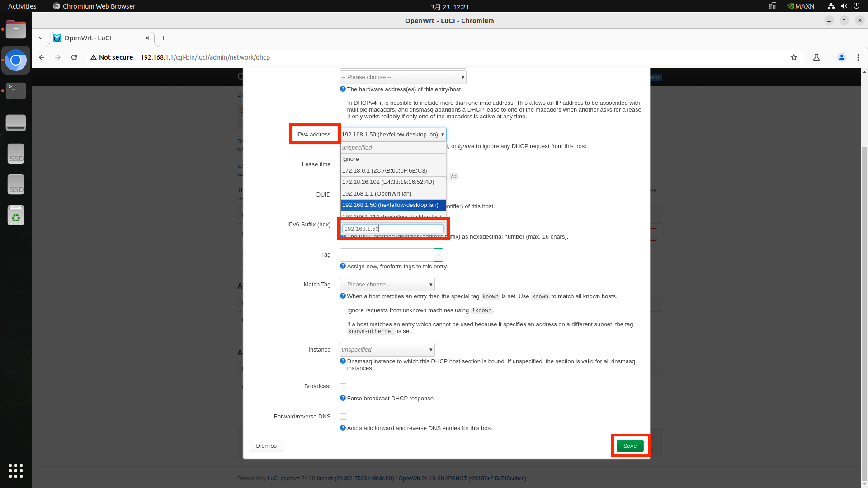
Task: Choose the Ignore option in list
Action: coord(392,159)
